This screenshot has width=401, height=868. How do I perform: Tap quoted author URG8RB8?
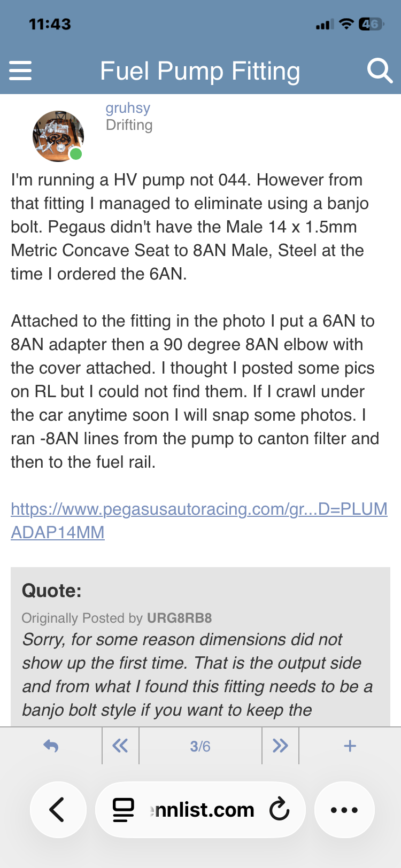click(x=179, y=618)
